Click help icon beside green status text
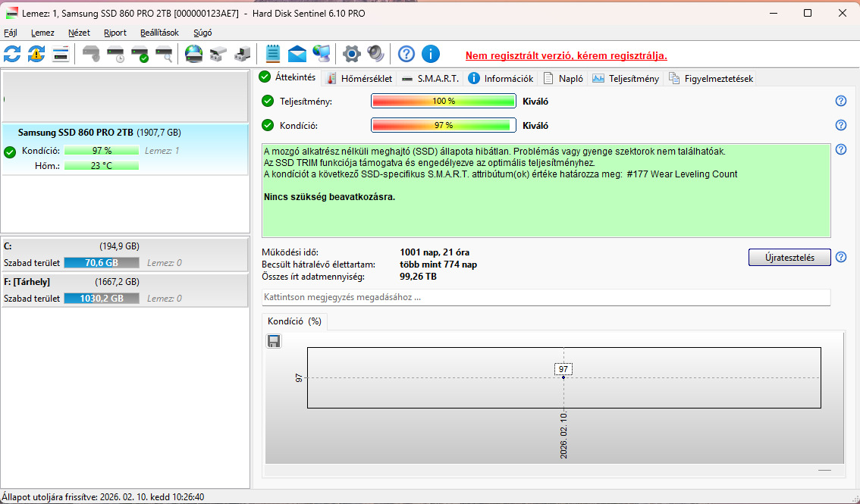The height and width of the screenshot is (504, 860). 841,149
